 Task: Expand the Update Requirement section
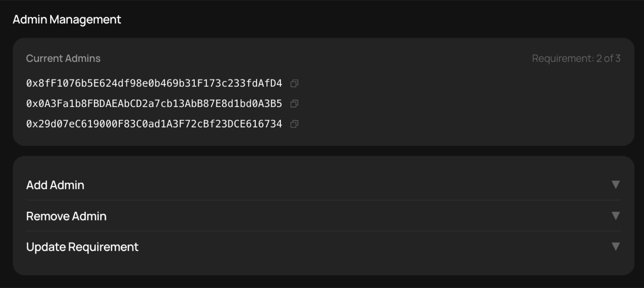(x=82, y=247)
